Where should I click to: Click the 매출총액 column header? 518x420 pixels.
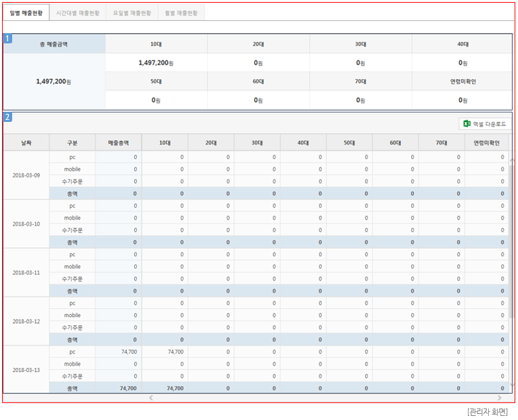coord(118,143)
